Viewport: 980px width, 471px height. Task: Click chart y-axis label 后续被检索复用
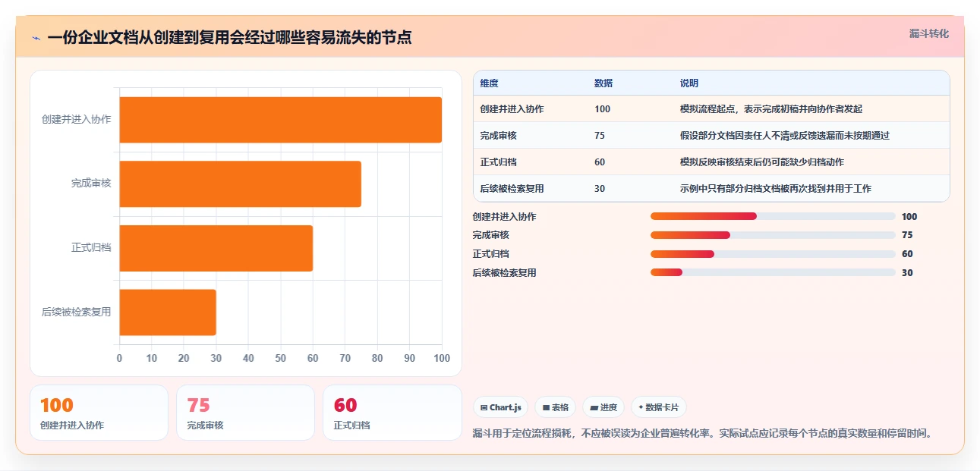click(76, 312)
